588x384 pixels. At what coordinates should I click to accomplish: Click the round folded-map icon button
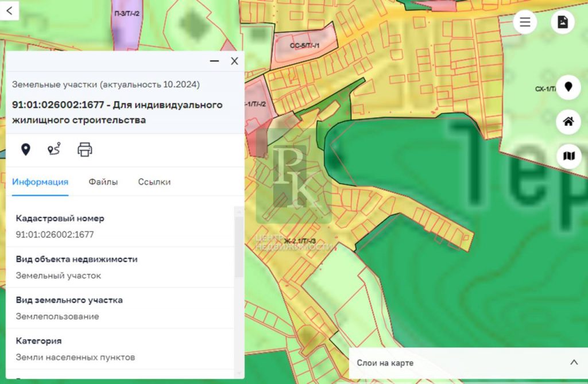click(x=568, y=156)
